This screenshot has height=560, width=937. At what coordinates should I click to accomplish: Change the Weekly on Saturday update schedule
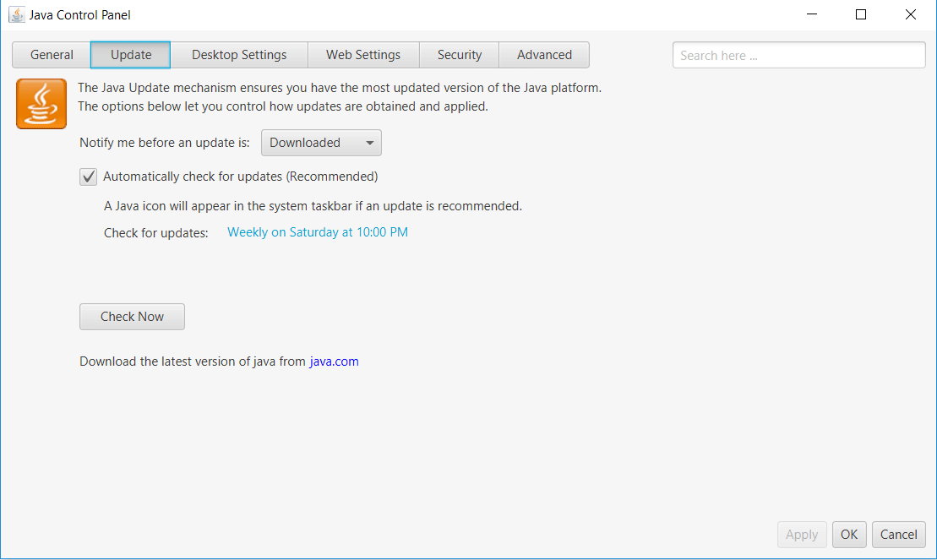pyautogui.click(x=317, y=231)
